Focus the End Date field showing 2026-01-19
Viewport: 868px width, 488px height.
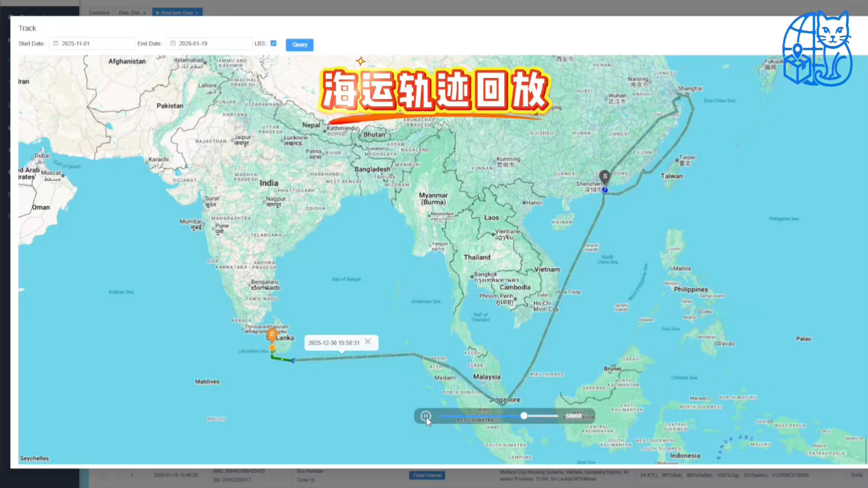coord(209,43)
